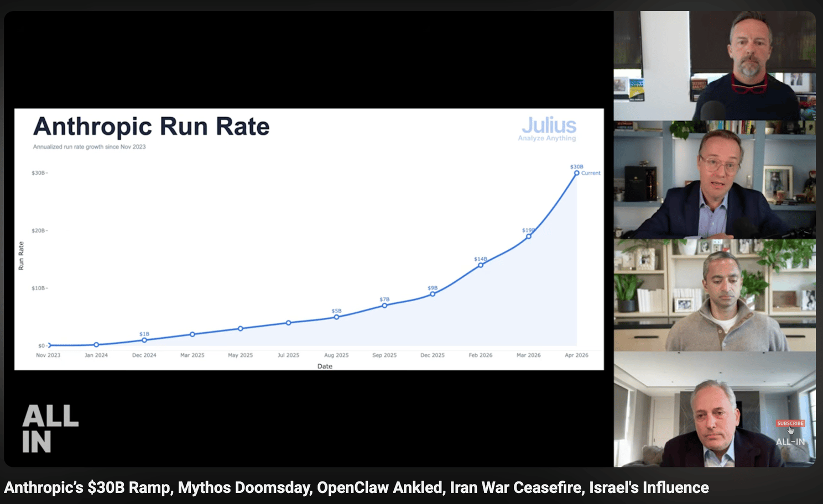Click the "$14B" data label

[481, 259]
